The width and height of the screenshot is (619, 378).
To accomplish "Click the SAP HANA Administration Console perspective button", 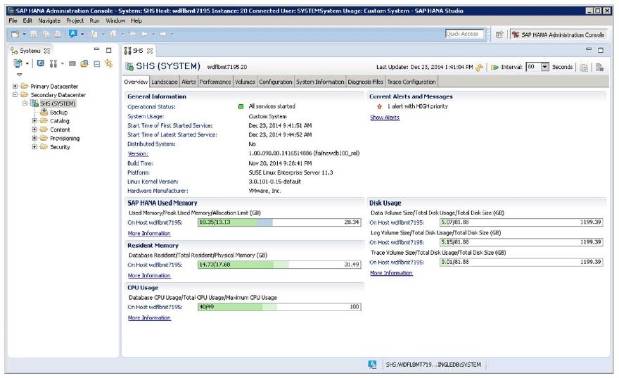I will [558, 35].
